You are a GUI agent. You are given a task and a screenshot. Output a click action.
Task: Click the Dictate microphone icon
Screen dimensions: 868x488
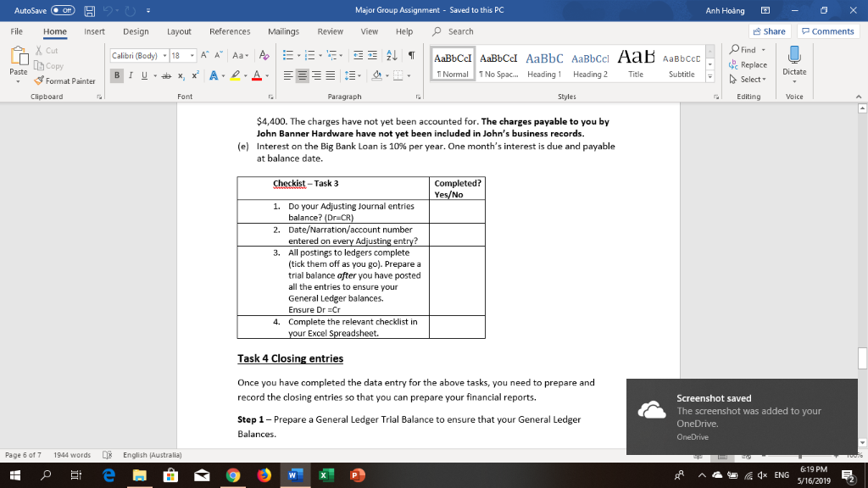pos(794,55)
